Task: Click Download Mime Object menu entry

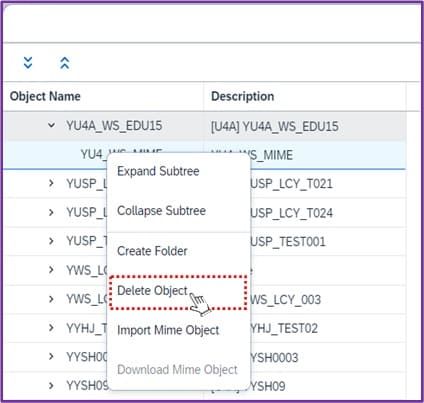Action: (178, 370)
